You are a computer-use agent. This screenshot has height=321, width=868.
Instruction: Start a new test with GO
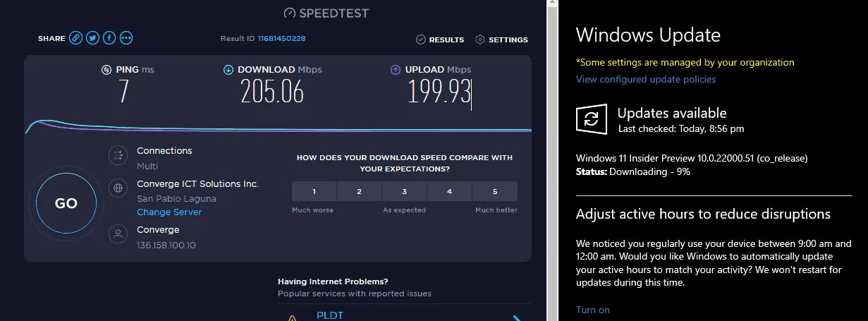click(66, 203)
